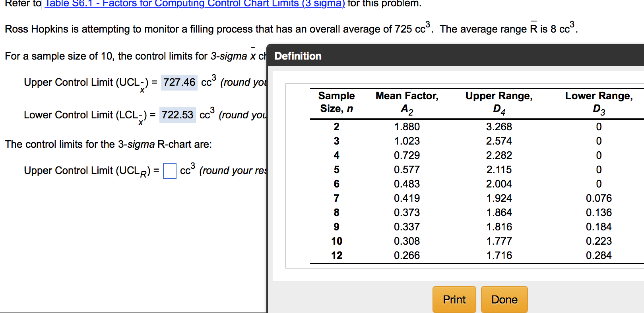Viewport: 644px width, 313px height.
Task: Select the 727.46 upper control limit field
Action: [x=179, y=83]
